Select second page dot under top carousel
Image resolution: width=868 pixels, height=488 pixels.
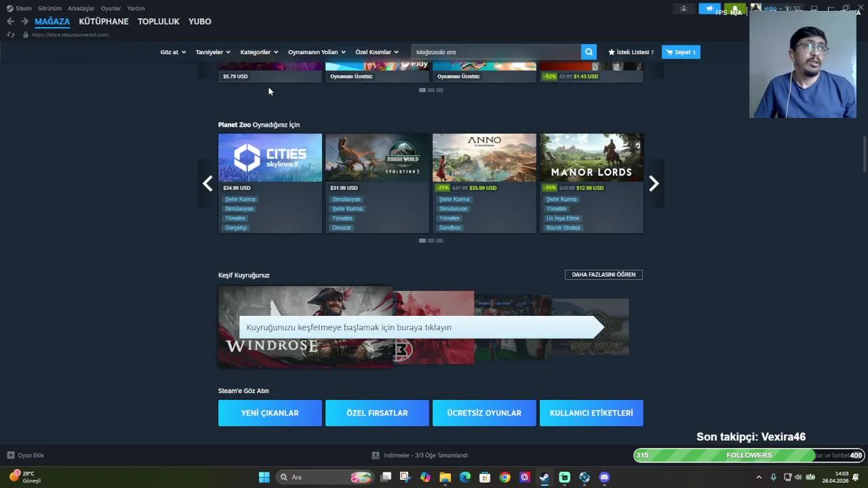coord(431,90)
